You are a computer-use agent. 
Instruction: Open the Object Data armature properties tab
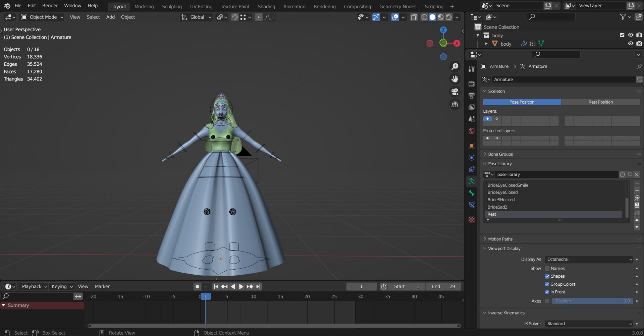click(x=472, y=181)
